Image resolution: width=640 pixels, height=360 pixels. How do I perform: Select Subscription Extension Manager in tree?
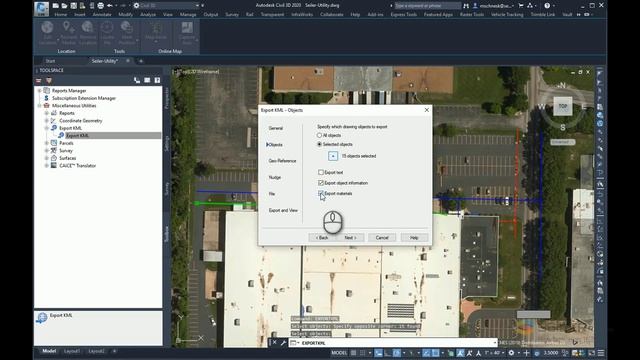pos(84,98)
